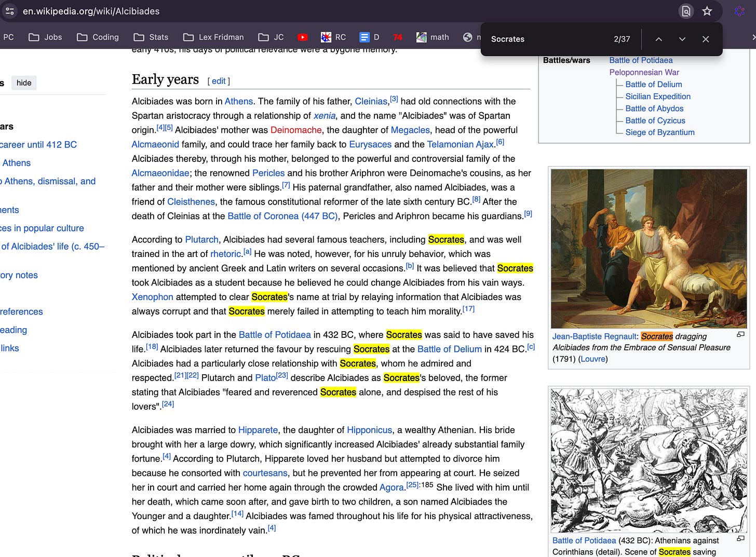
Task: Follow the rhetoric link
Action: pos(226,254)
